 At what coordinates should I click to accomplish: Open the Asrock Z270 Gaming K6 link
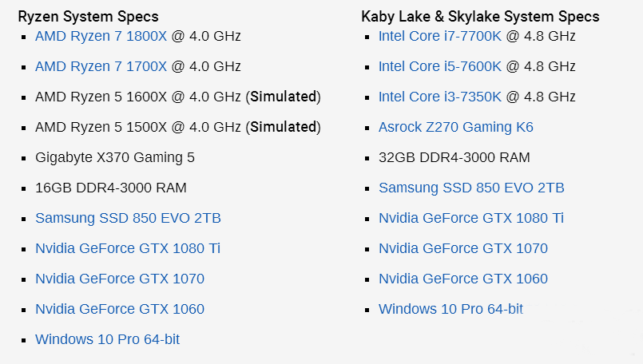coord(455,127)
